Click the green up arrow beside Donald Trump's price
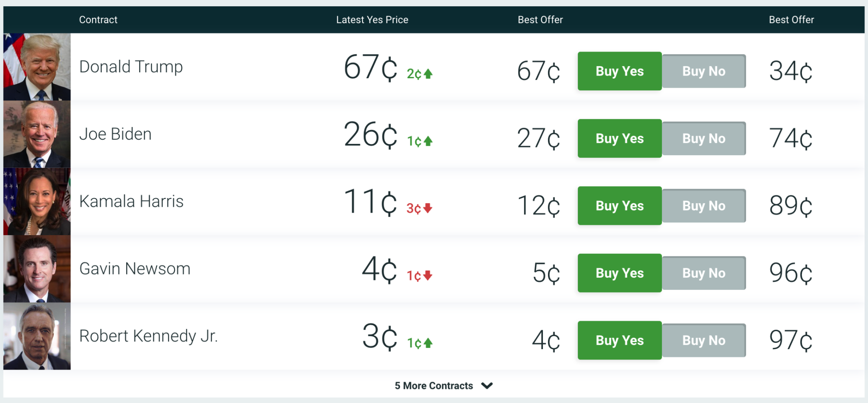Screen dimensions: 868x403 click(428, 74)
